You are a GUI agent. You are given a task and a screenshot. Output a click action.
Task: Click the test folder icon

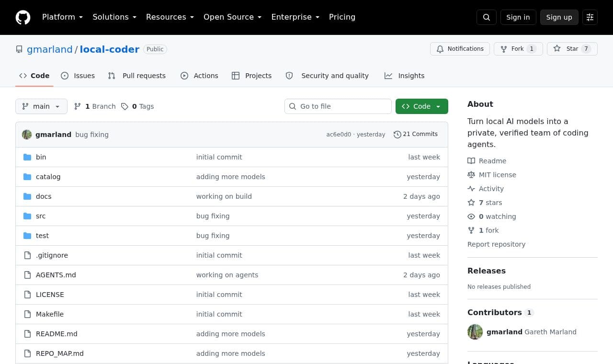coord(27,236)
